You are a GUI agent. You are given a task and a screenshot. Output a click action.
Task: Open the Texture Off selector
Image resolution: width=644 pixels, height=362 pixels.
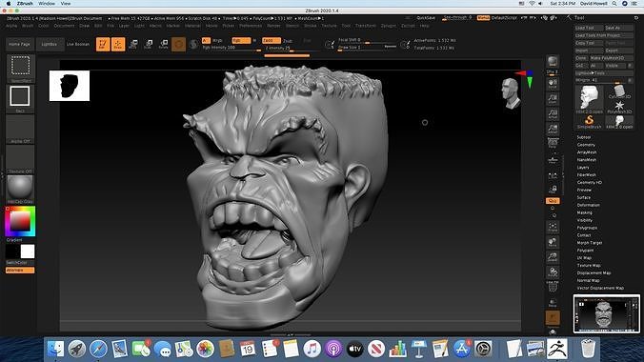[x=20, y=159]
